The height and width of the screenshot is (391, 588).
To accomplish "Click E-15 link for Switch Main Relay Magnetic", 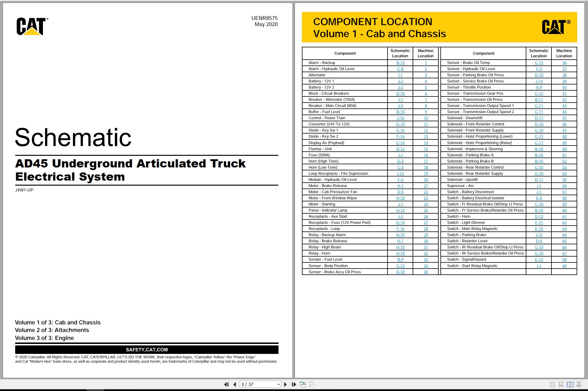I will [539, 229].
